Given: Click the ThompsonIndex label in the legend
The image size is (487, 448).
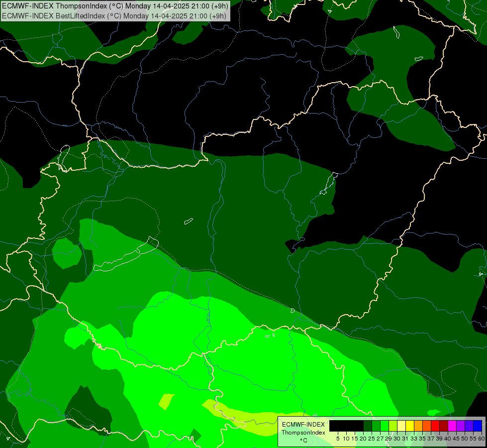Looking at the screenshot, I should click(303, 433).
